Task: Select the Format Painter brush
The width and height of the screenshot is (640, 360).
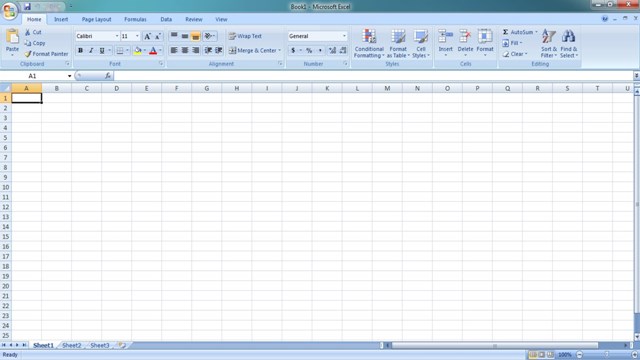Action: pos(28,54)
